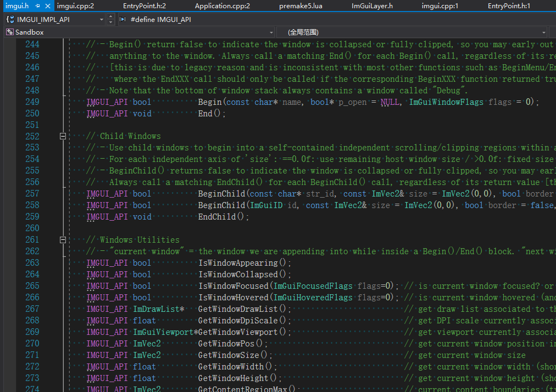Click the Sandbox project icon
The height and width of the screenshot is (392, 556).
point(9,32)
